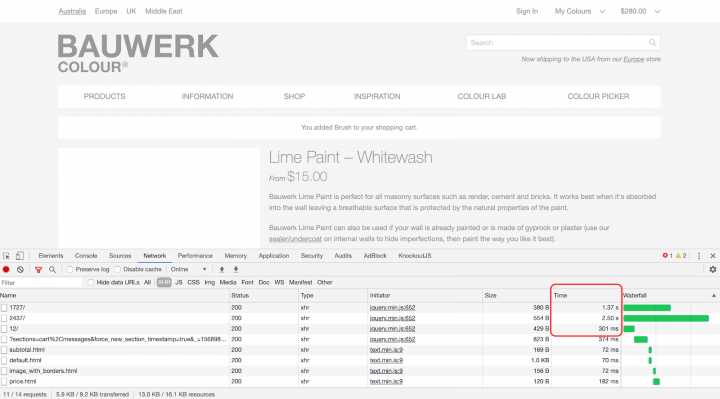Viewport: 720px width, 399px height.
Task: Open text.min.js:9 initiator for price.html
Action: click(x=386, y=382)
